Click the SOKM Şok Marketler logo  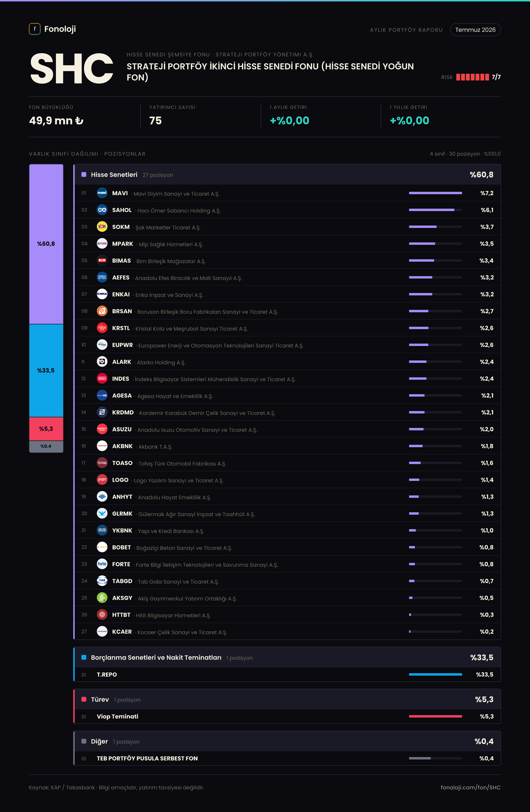[x=102, y=226]
